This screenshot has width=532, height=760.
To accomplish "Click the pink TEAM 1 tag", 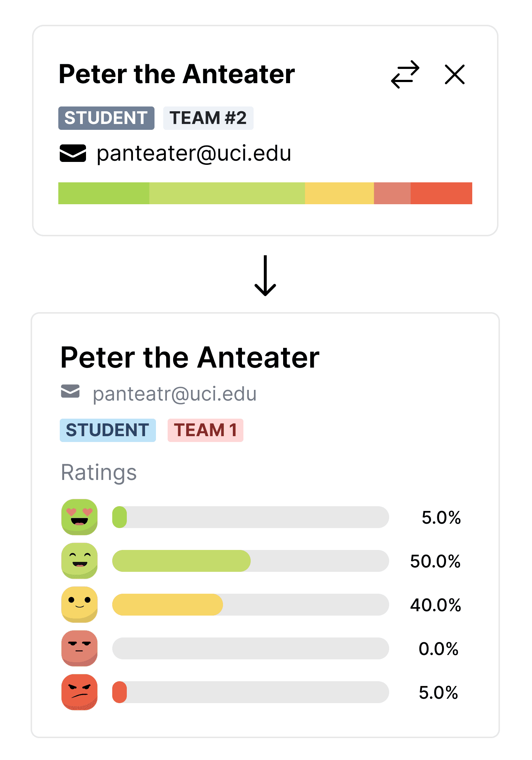I will (206, 430).
